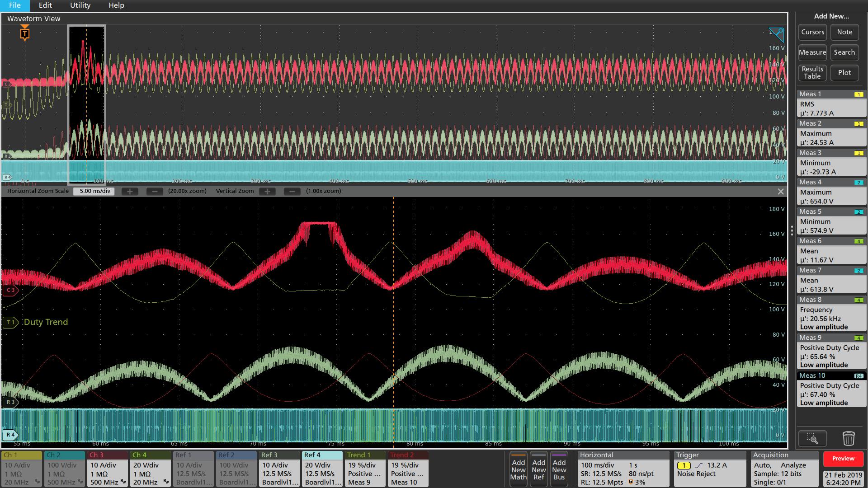Open the Horizontal settings badge
This screenshot has height=488, width=868.
623,469
